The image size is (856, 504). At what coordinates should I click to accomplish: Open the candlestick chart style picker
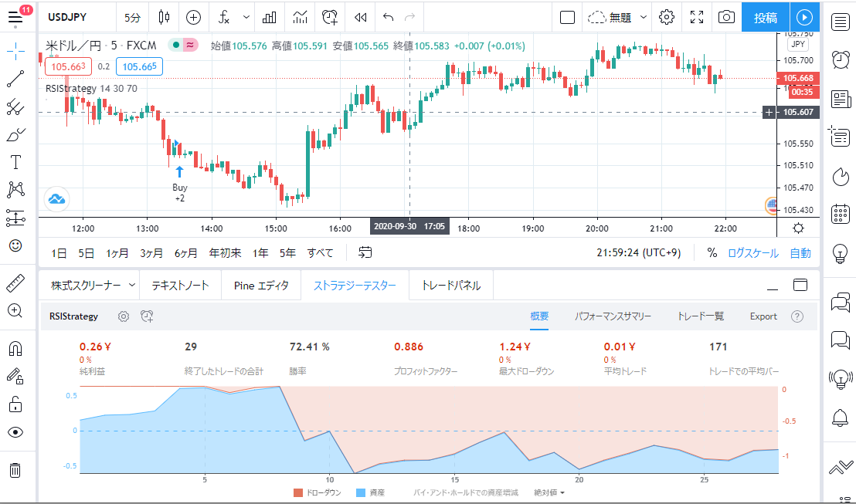[163, 17]
